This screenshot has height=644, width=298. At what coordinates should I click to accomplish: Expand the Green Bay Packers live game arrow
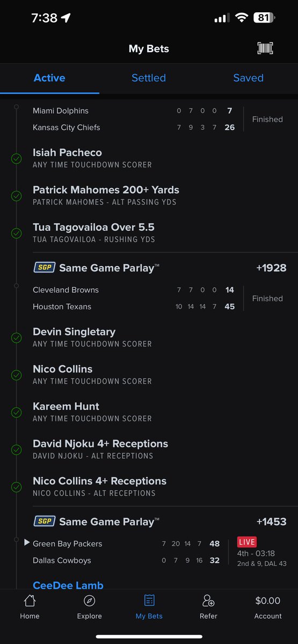27,543
